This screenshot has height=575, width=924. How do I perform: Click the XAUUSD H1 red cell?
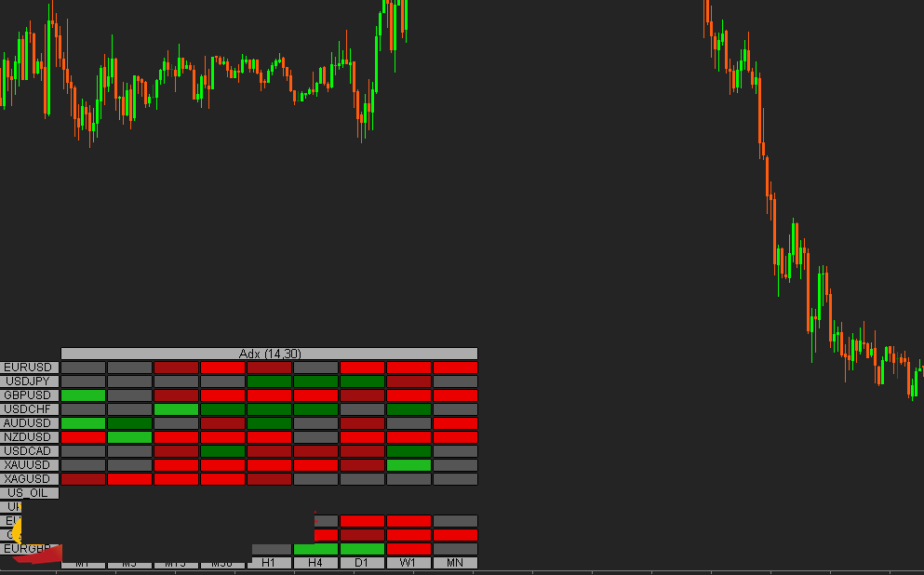(x=269, y=465)
